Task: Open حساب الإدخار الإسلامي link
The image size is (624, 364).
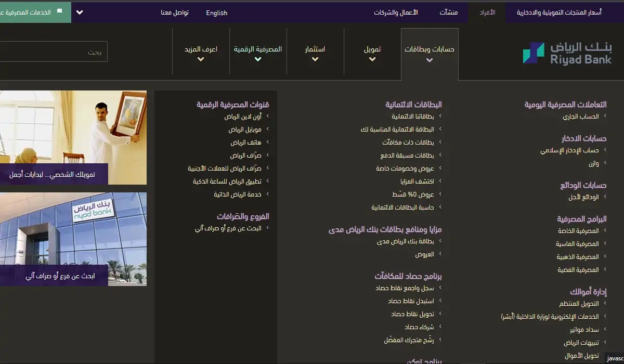Action: point(569,151)
